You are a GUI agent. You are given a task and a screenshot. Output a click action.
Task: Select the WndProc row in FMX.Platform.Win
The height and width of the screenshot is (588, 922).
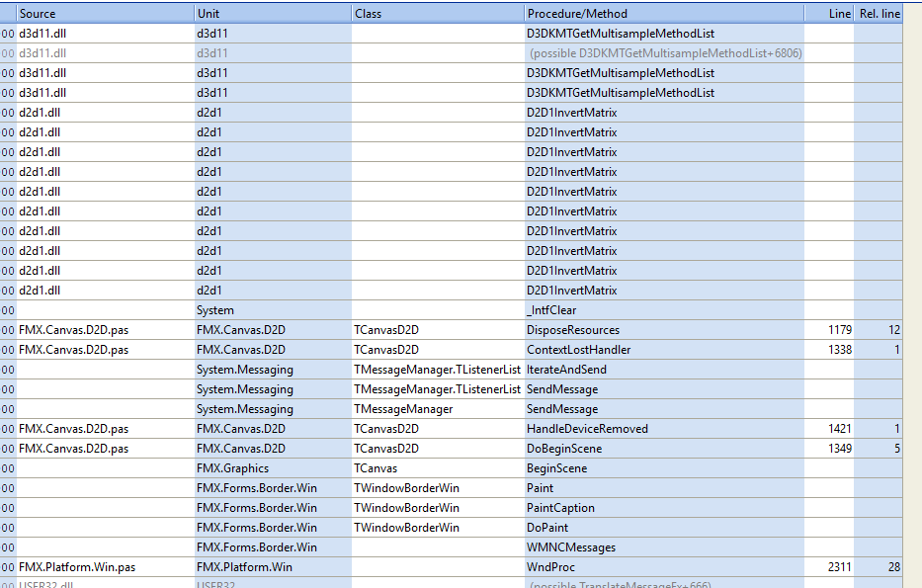coord(451,567)
